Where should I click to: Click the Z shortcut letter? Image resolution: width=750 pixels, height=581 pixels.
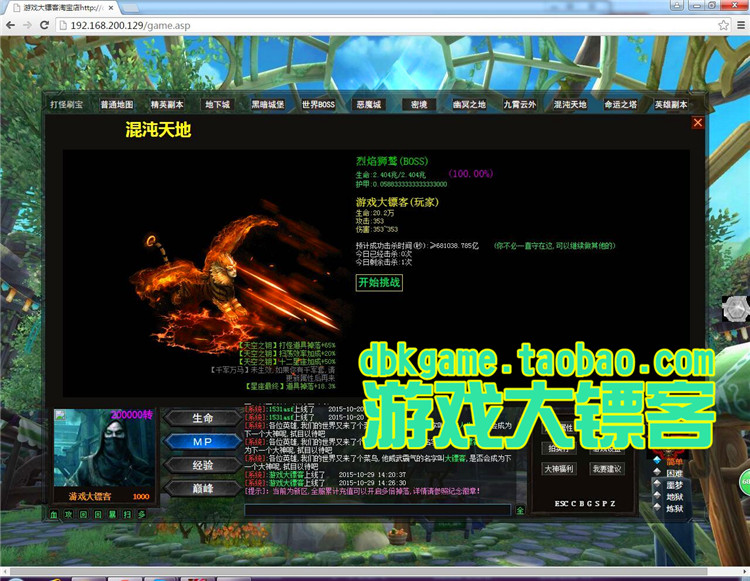[x=613, y=504]
